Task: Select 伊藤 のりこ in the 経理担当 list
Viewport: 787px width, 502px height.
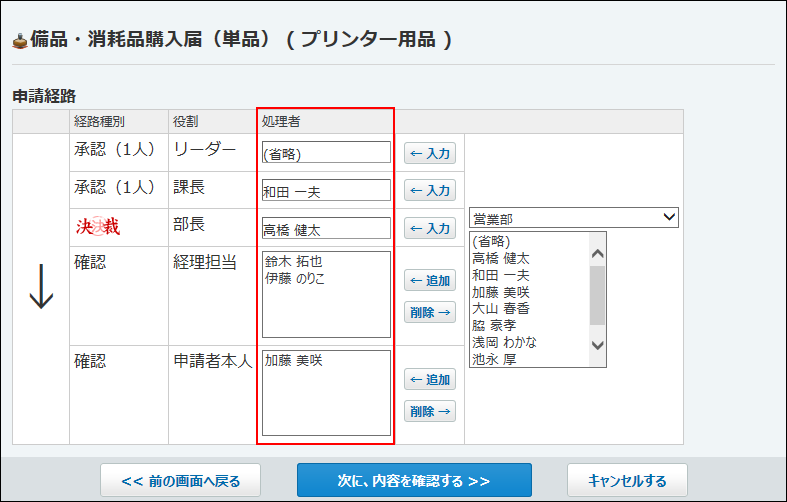Action: (295, 278)
